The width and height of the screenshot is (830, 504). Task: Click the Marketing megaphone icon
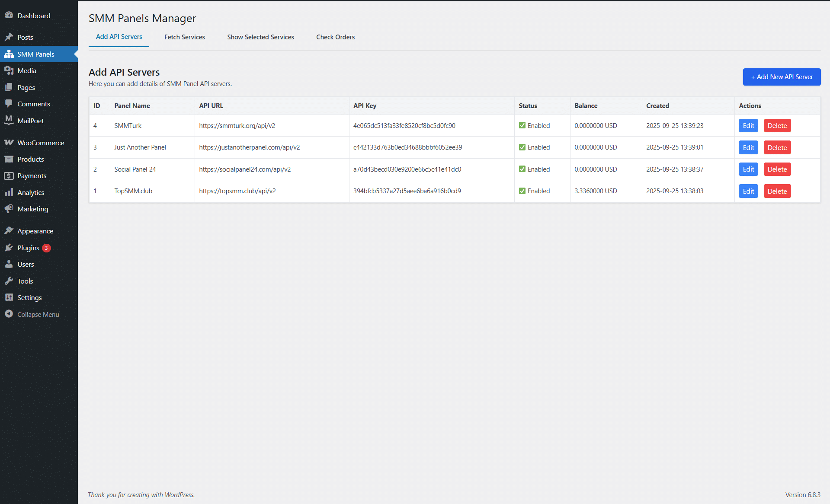(x=9, y=209)
